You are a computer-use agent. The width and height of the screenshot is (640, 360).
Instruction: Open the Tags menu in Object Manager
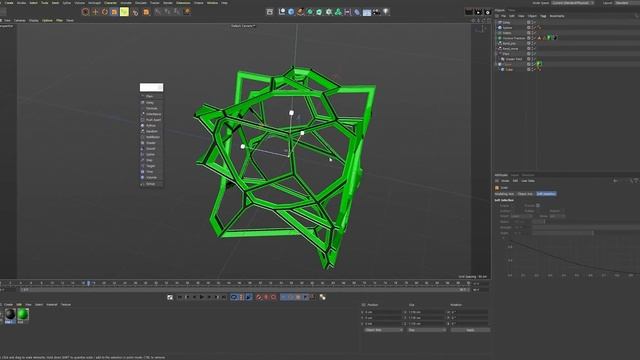543,16
